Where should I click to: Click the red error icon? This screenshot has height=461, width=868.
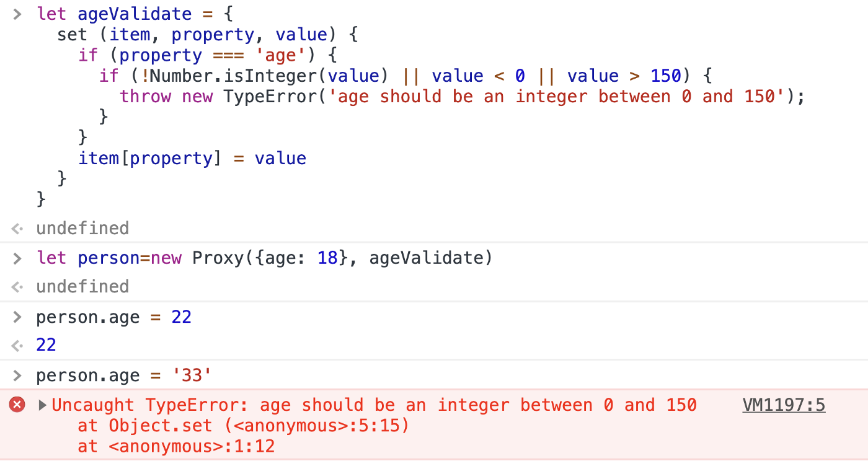(x=17, y=405)
